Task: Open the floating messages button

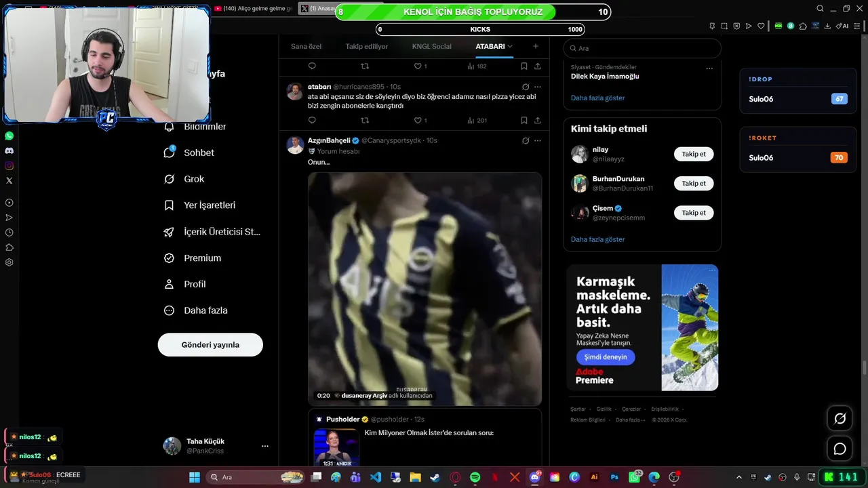Action: tap(840, 449)
